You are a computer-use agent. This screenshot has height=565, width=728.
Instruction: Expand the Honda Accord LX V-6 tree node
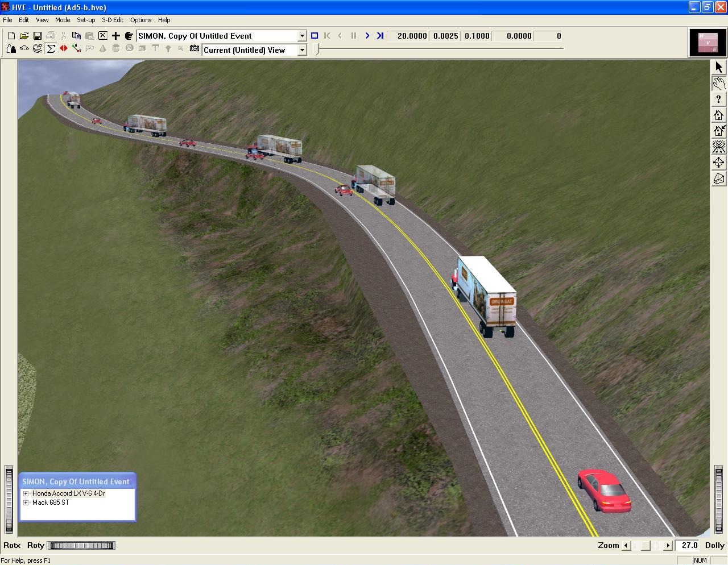pyautogui.click(x=26, y=493)
